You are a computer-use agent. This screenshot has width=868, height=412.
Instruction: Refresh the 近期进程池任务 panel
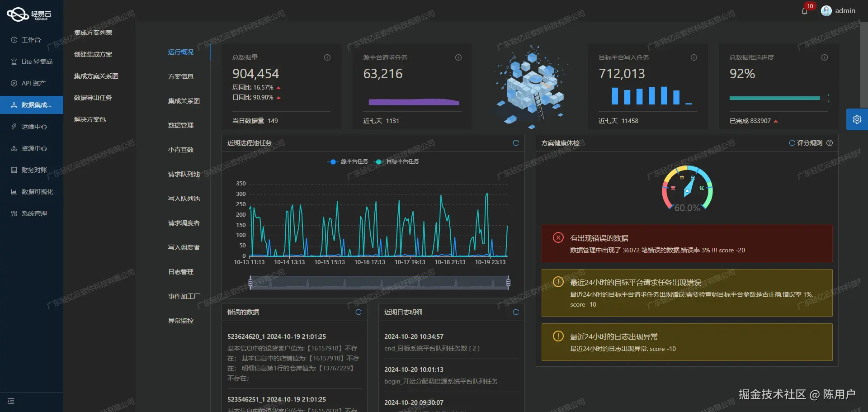coord(516,143)
